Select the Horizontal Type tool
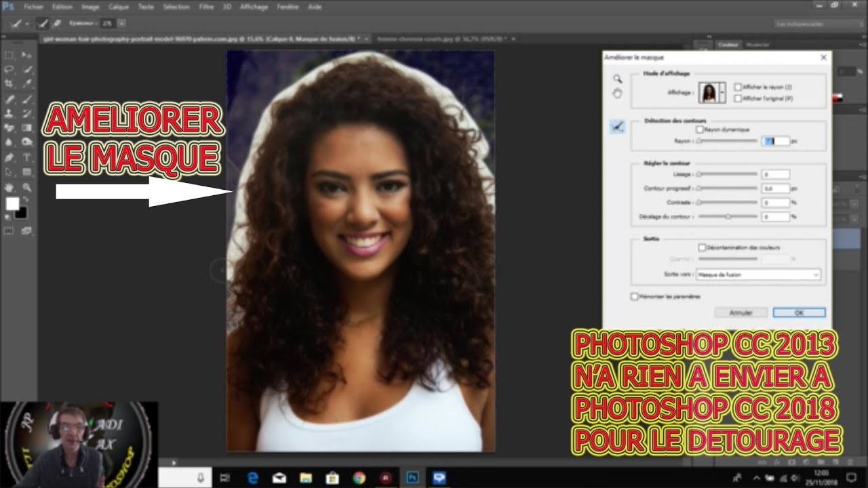Viewport: 868px width, 488px height. click(x=27, y=157)
